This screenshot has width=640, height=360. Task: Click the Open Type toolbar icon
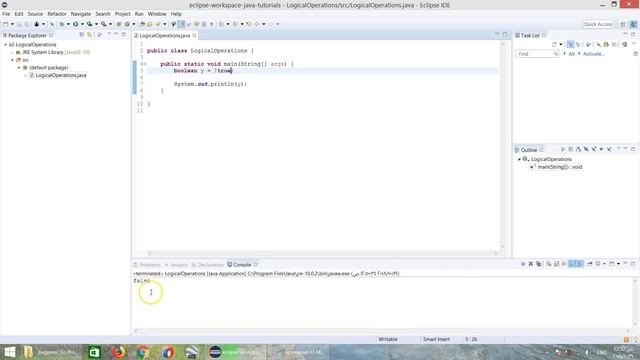tap(142, 24)
